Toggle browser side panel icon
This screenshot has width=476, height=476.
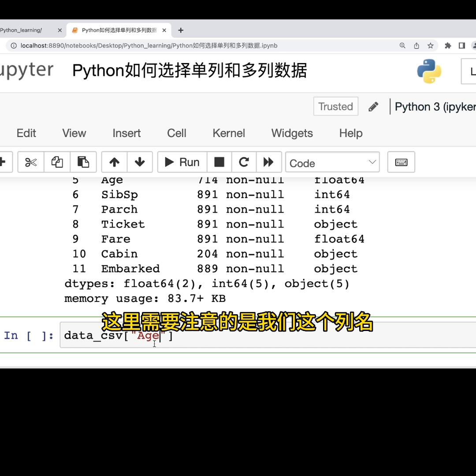(x=462, y=45)
